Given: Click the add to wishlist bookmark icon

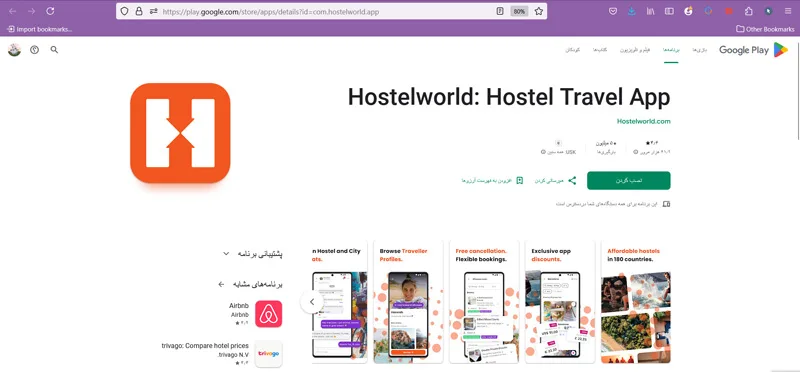Looking at the screenshot, I should point(519,181).
